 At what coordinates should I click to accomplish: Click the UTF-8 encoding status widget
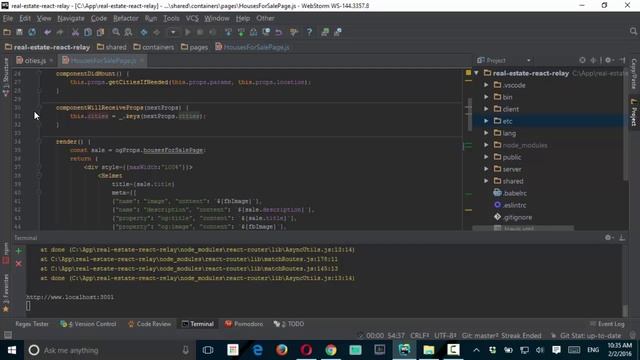[x=445, y=336]
